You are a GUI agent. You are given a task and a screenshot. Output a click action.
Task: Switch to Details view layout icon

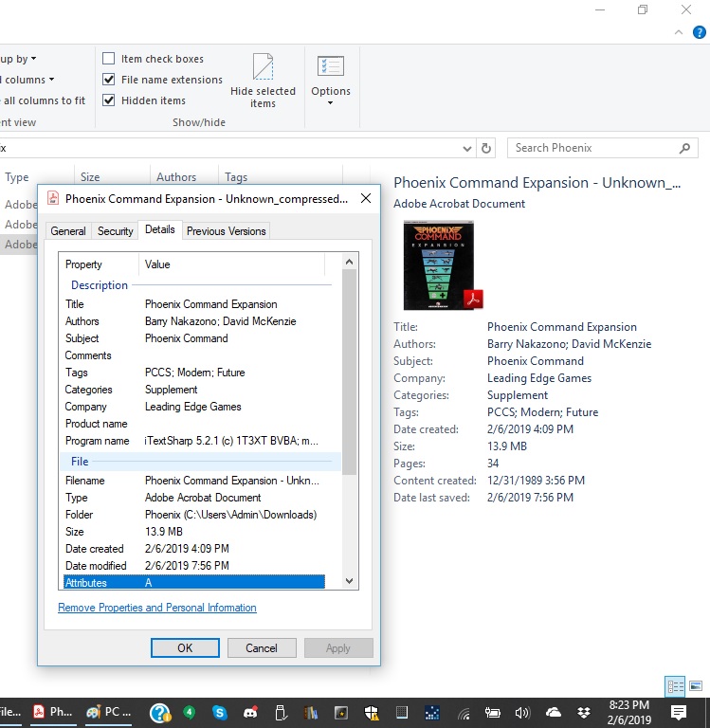coord(675,686)
